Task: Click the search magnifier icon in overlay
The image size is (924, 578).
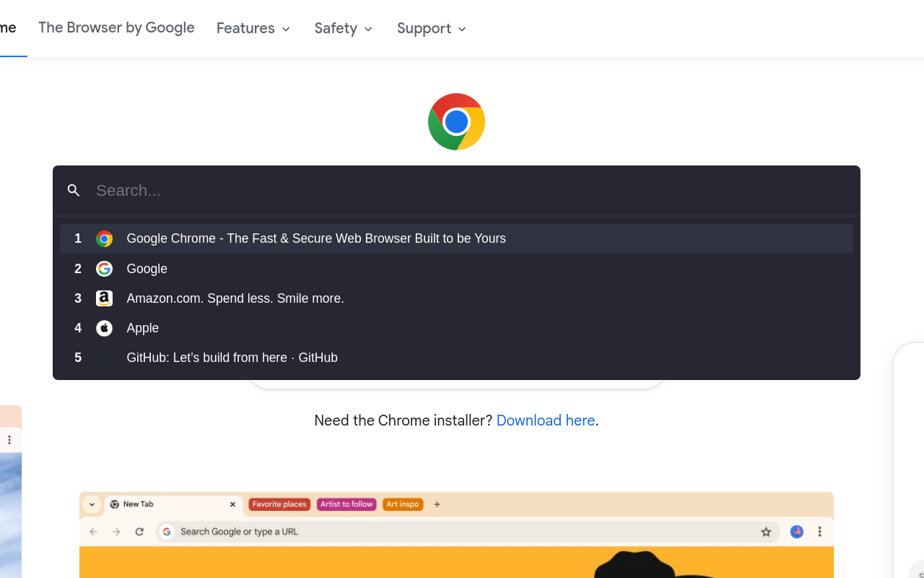Action: click(74, 191)
